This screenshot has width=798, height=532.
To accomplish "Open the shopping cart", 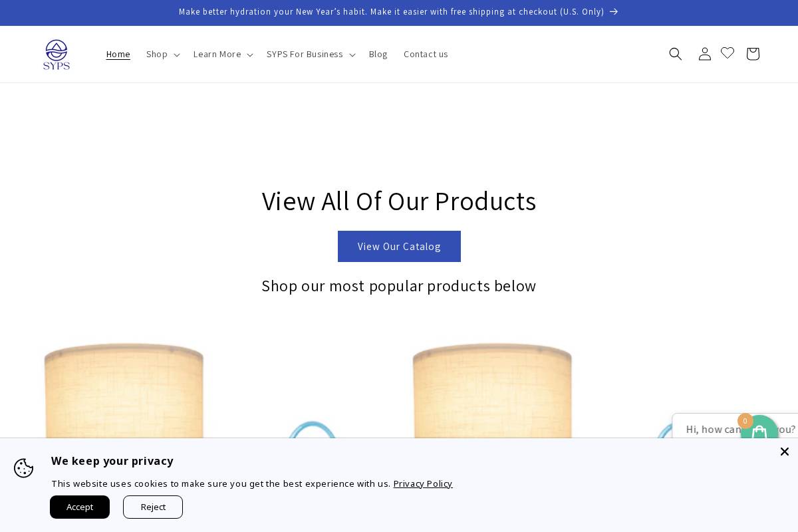I will (752, 54).
